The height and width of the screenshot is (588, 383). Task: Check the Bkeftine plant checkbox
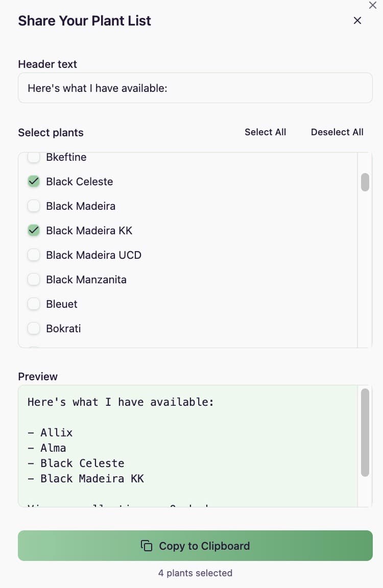[x=33, y=157]
